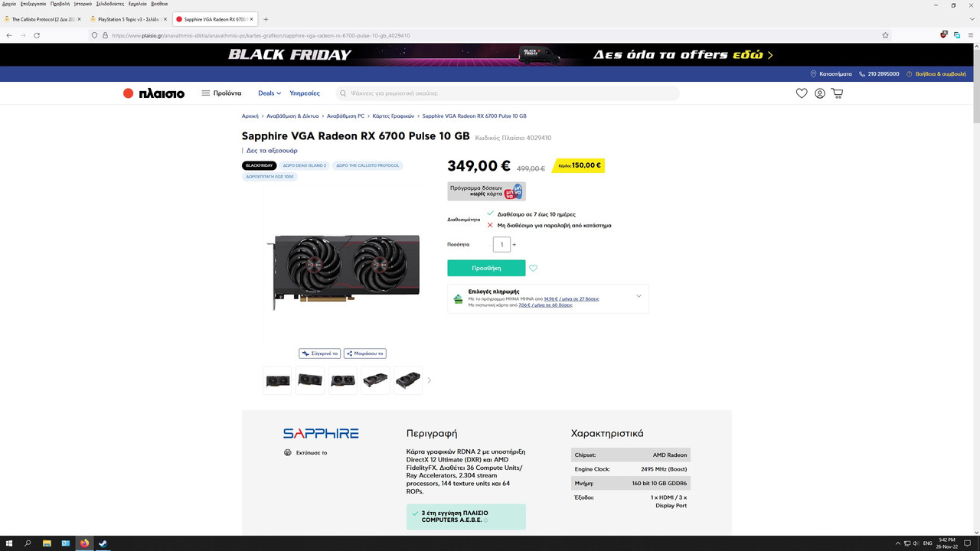The width and height of the screenshot is (980, 551).
Task: Click the green Προσθήκη button
Action: point(486,268)
